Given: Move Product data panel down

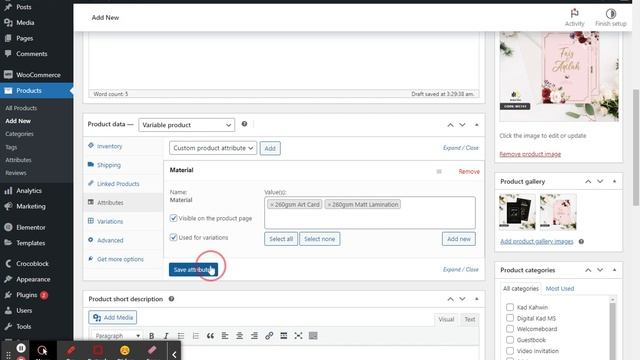Looking at the screenshot, I should 462,125.
